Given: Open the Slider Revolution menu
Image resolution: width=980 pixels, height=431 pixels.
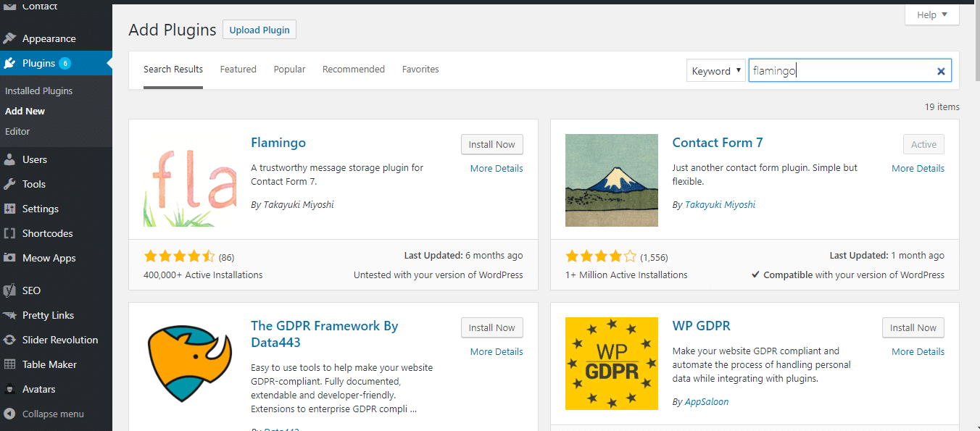Looking at the screenshot, I should click(56, 340).
